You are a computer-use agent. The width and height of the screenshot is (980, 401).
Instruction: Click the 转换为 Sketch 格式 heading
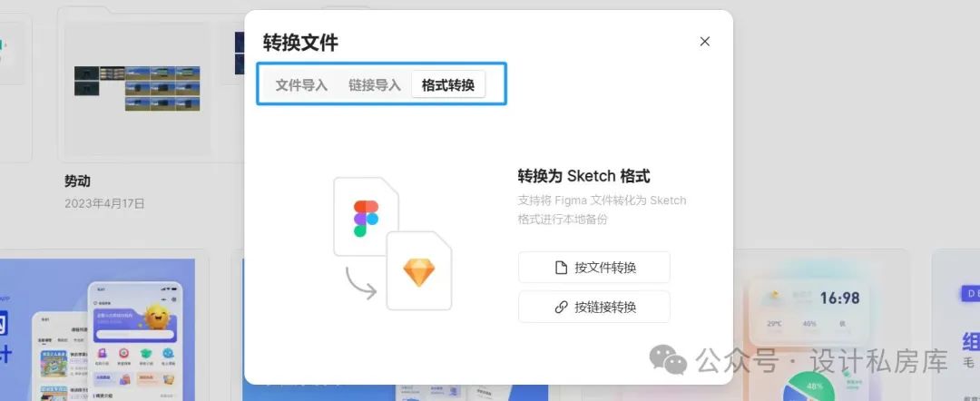click(x=583, y=176)
